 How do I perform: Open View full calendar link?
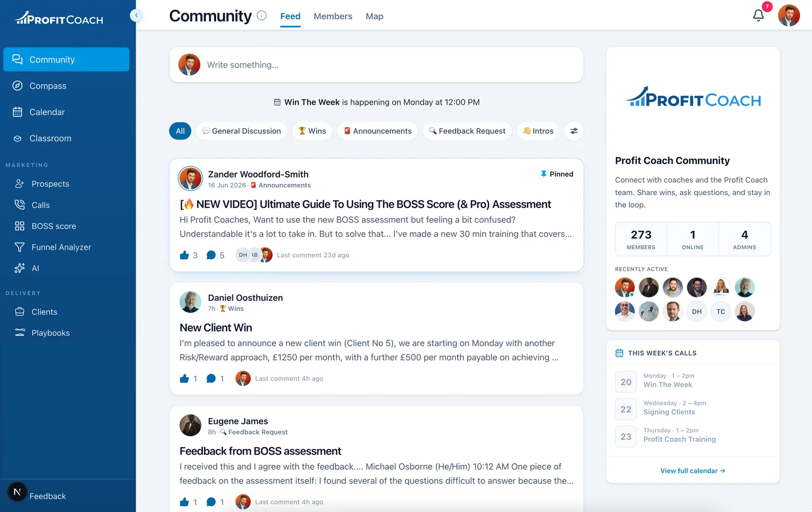click(693, 471)
